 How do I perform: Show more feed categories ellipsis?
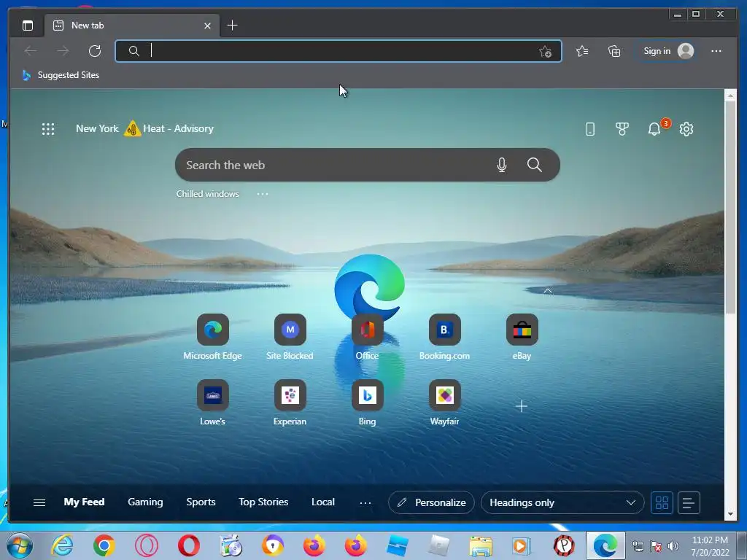point(365,502)
